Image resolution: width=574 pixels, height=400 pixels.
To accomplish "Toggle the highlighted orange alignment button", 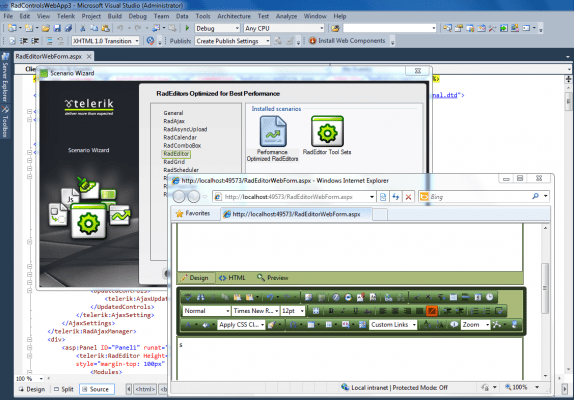I will pyautogui.click(x=432, y=311).
